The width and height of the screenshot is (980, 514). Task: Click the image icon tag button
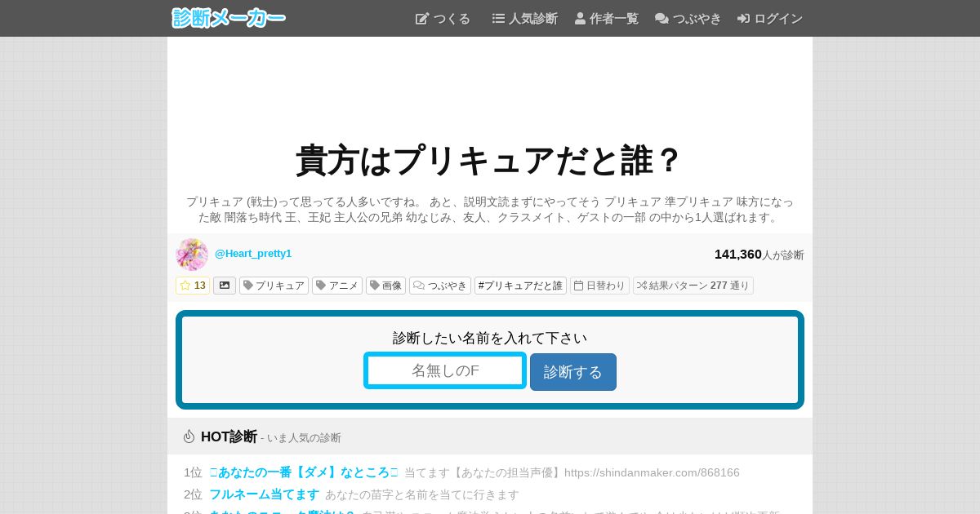click(225, 286)
